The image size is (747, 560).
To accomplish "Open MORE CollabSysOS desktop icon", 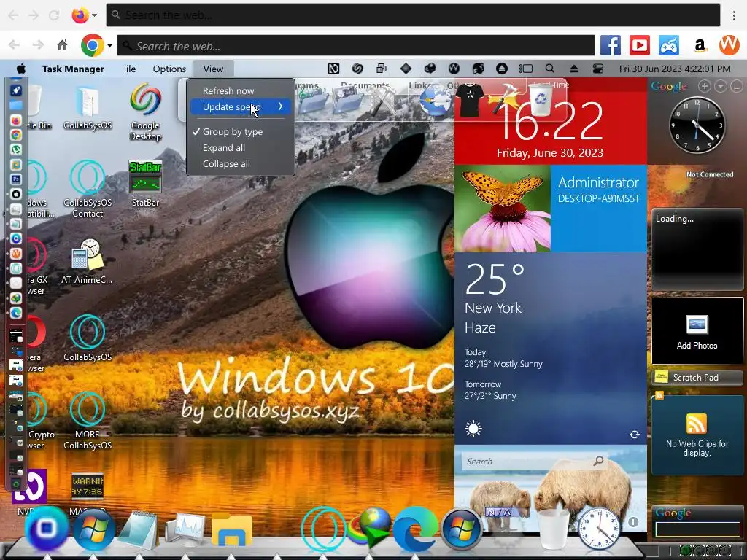I will [x=88, y=421].
